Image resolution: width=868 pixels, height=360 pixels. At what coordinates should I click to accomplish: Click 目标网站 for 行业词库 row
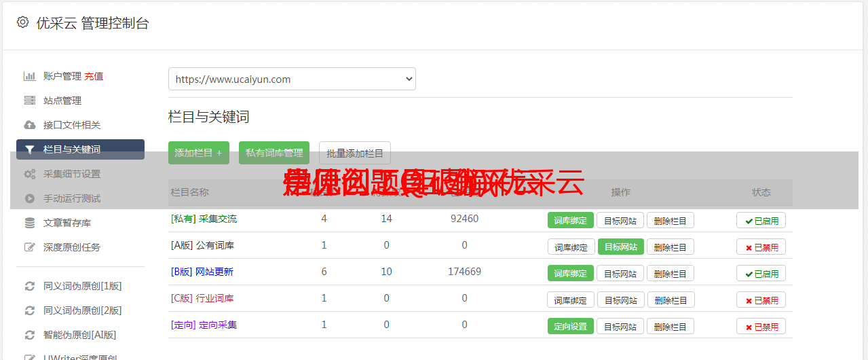click(x=621, y=300)
